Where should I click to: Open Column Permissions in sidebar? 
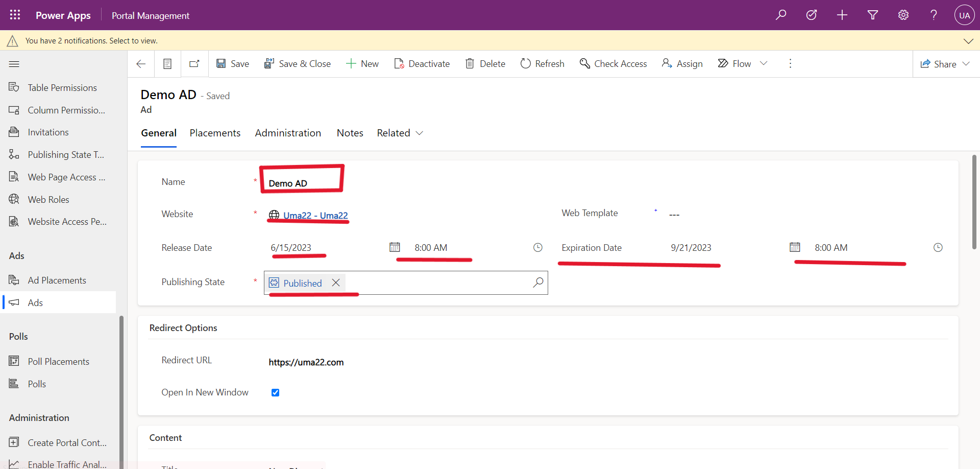(x=59, y=110)
